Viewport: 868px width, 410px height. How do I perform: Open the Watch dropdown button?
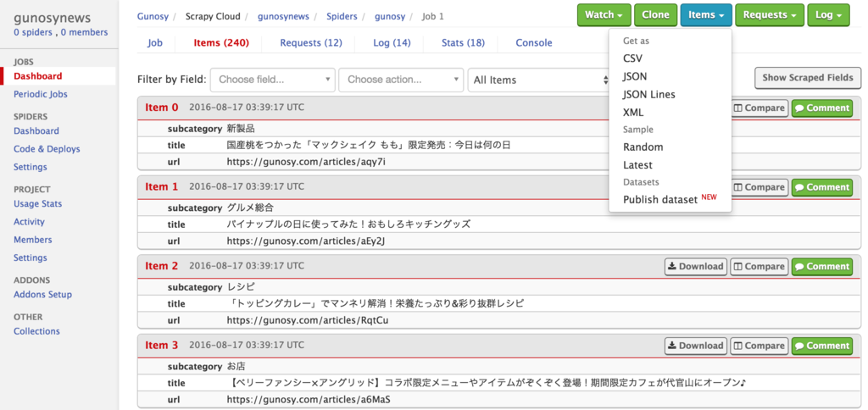tap(604, 15)
